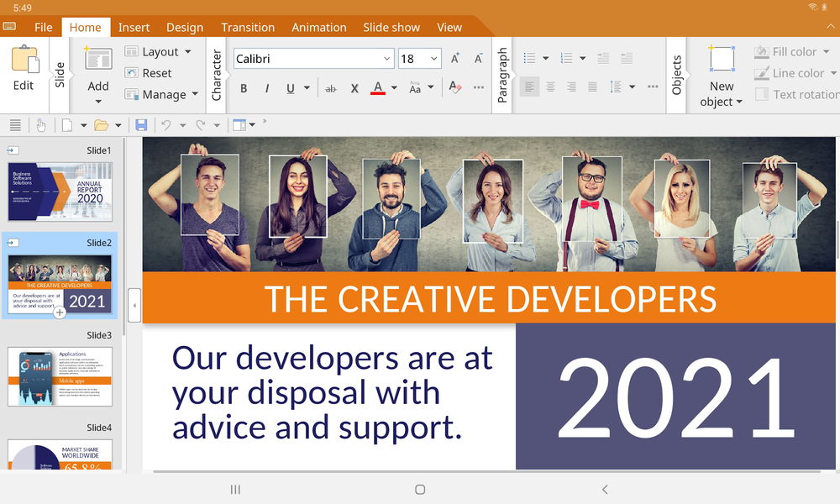Click the Undo arrow icon
840x504 pixels.
click(x=166, y=125)
